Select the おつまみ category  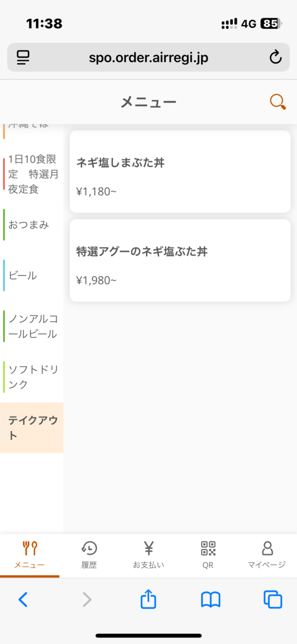32,225
